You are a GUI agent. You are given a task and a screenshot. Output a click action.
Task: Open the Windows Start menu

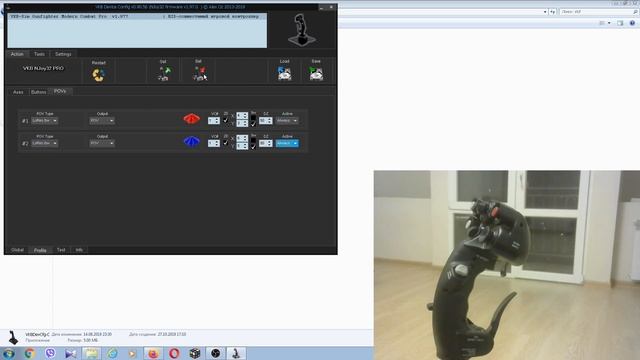(9, 353)
